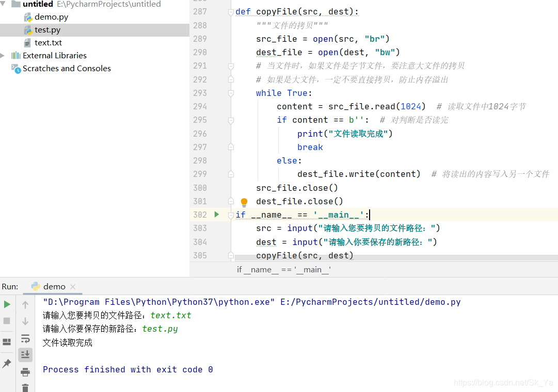Viewport: 558px width, 392px height.
Task: Click the horizontal editor scrollbar
Action: (396, 257)
